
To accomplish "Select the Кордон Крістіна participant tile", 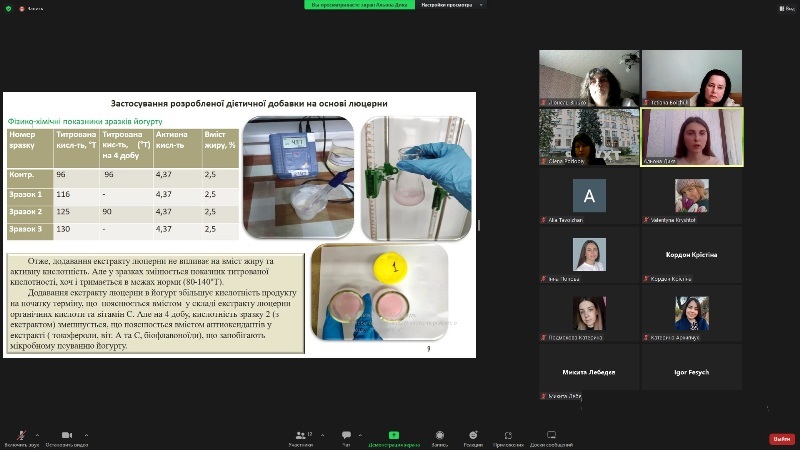I will (x=692, y=255).
